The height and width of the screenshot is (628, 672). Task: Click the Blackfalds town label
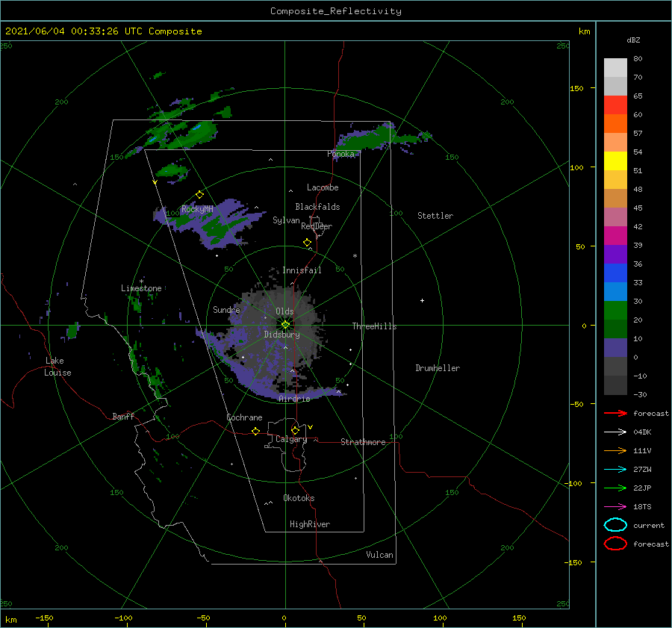tap(317, 207)
